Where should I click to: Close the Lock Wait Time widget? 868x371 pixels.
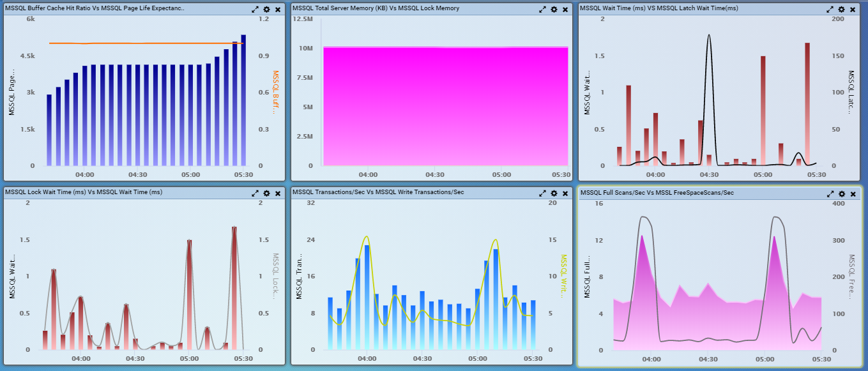277,193
